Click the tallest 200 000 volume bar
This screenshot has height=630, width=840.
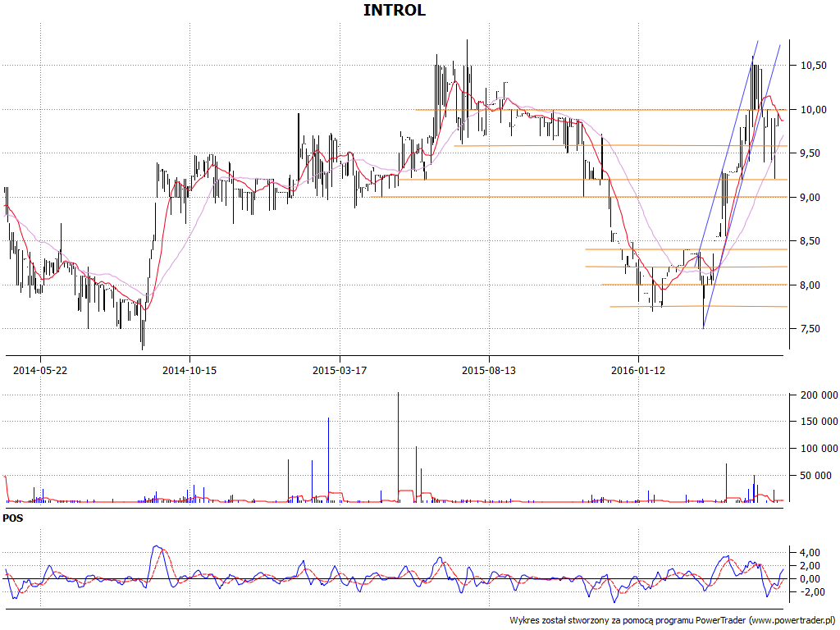[398, 447]
